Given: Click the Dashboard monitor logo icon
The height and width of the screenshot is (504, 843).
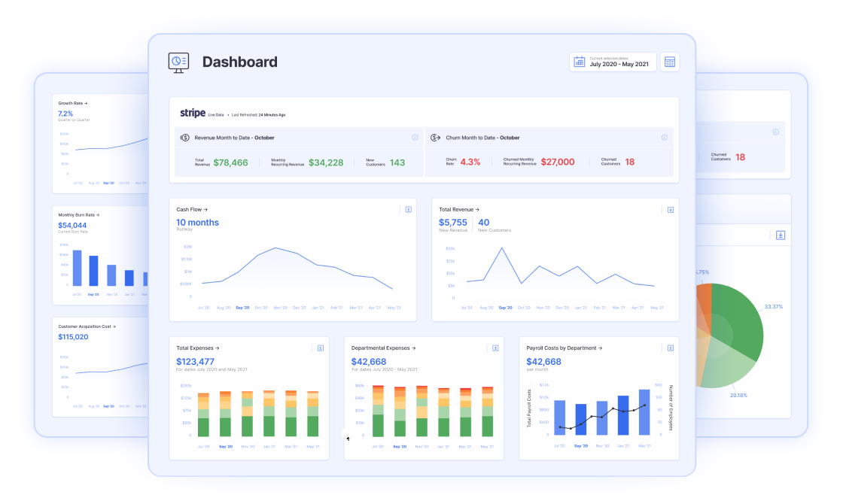Looking at the screenshot, I should 177,62.
